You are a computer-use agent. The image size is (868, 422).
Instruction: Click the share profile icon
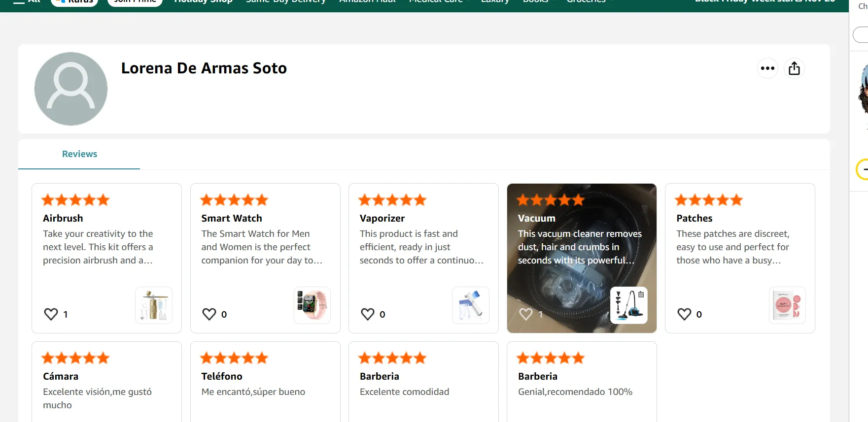[794, 68]
